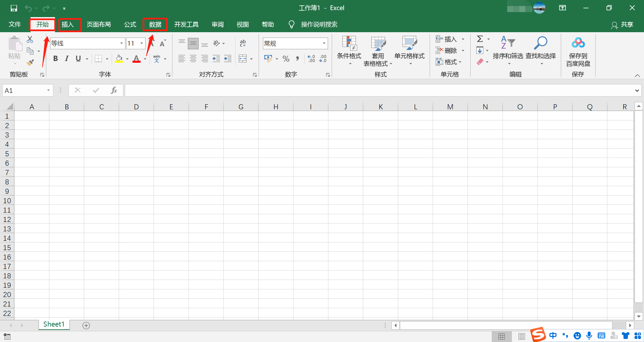Click 查找和选择 find and select button

[x=541, y=51]
